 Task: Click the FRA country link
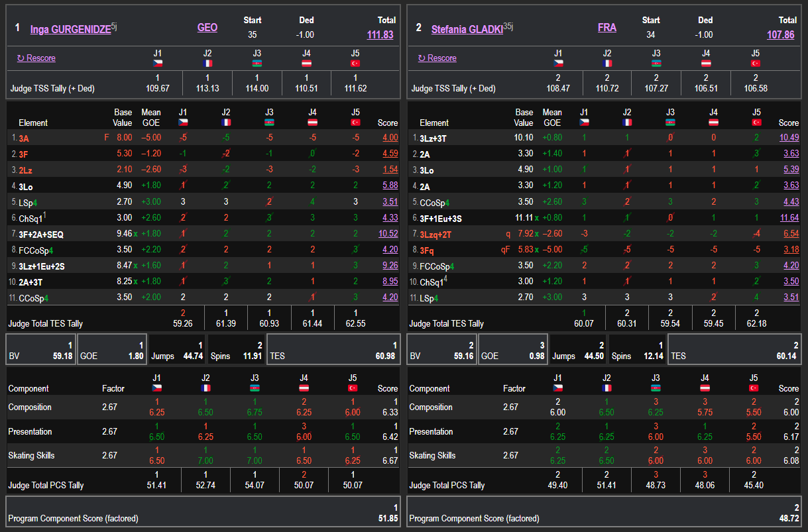pyautogui.click(x=606, y=28)
